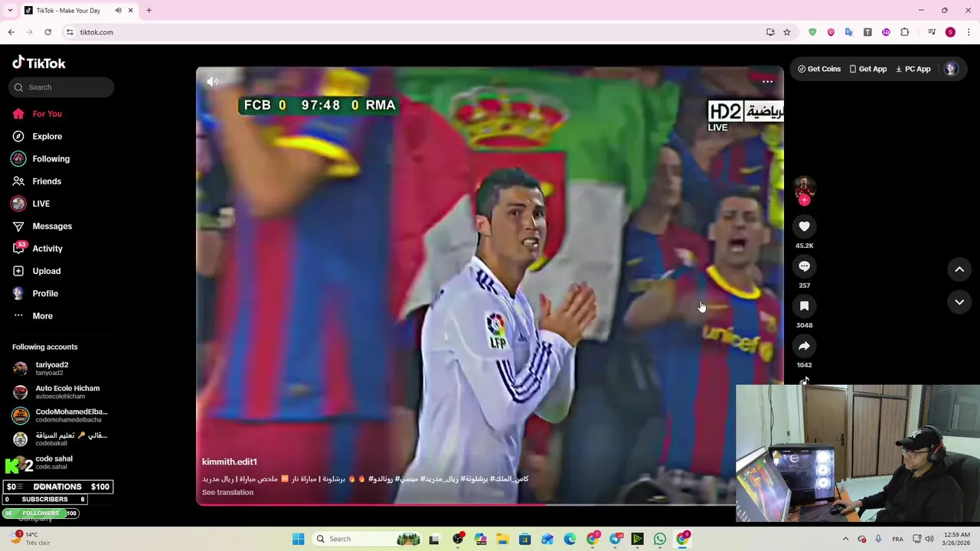
Task: Go to next video with down chevron
Action: [x=959, y=302]
